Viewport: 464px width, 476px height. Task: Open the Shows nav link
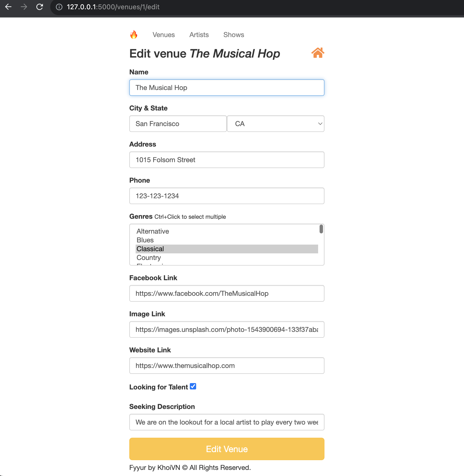tap(234, 35)
